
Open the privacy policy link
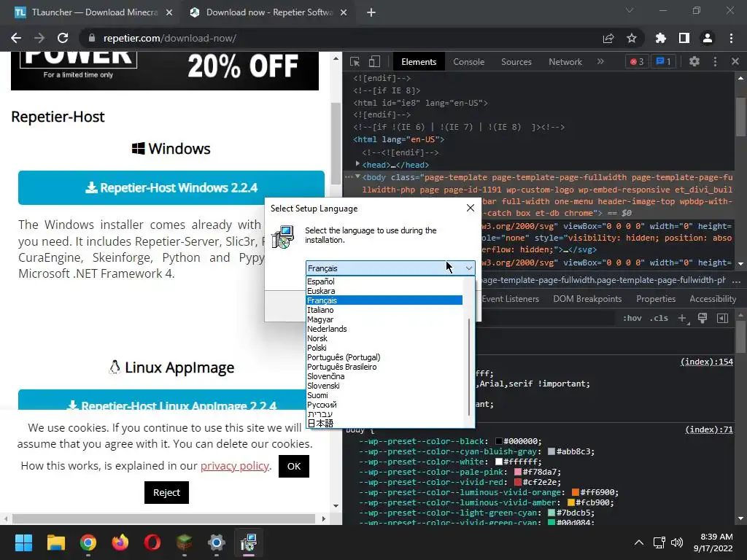coord(234,466)
